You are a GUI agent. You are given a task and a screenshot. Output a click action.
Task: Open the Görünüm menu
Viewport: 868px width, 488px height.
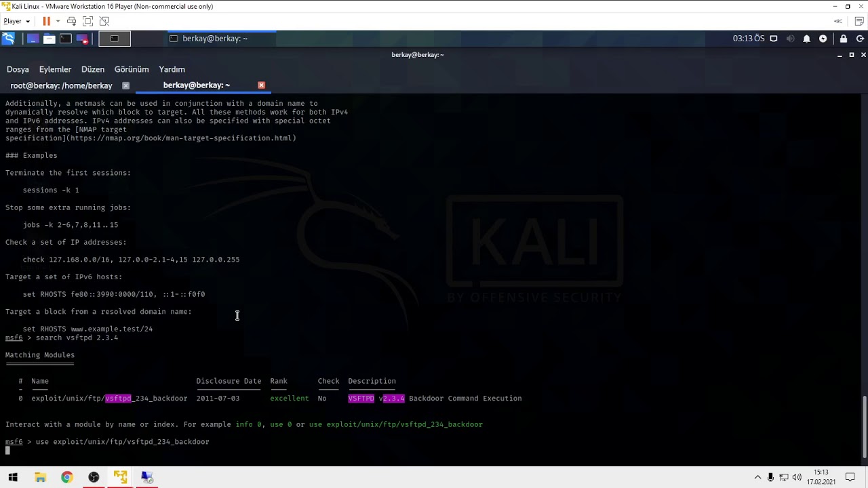tap(132, 69)
